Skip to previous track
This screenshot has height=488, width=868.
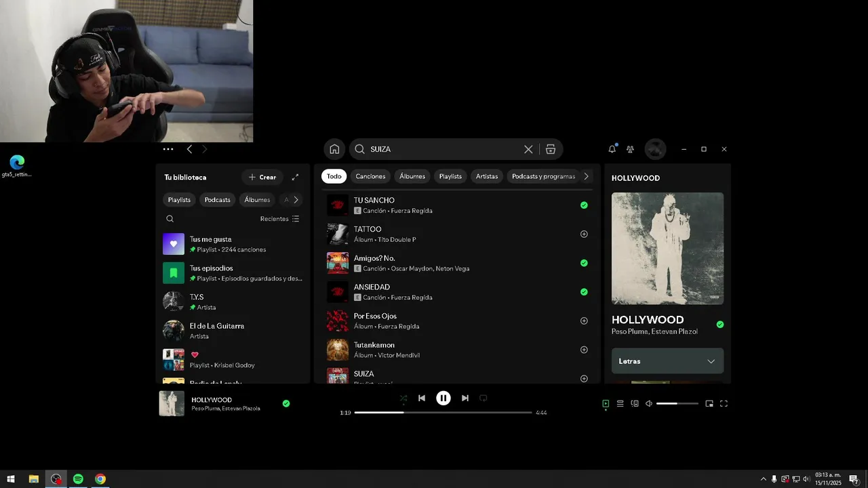pyautogui.click(x=422, y=398)
